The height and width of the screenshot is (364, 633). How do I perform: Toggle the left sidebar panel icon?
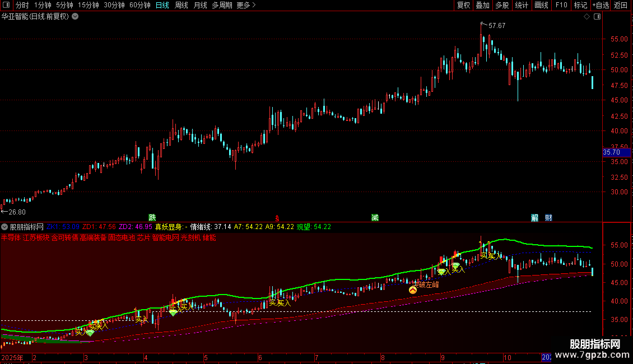(6, 5)
